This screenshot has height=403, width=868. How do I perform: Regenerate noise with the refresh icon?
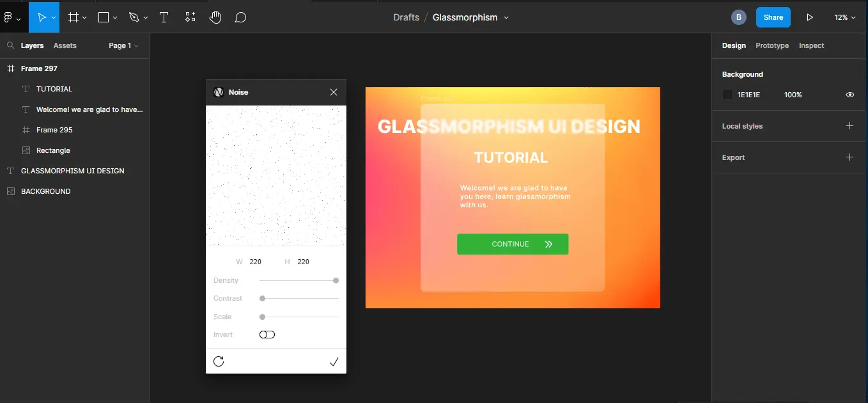[219, 361]
